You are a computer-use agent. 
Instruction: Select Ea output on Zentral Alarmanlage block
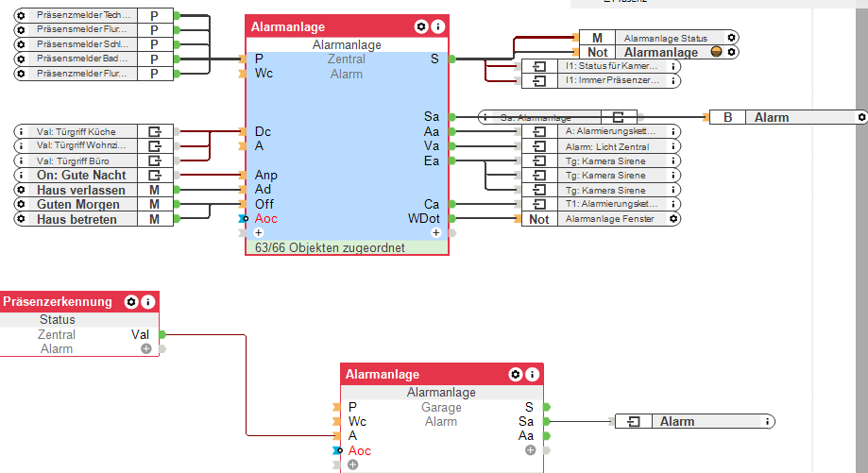[432, 161]
